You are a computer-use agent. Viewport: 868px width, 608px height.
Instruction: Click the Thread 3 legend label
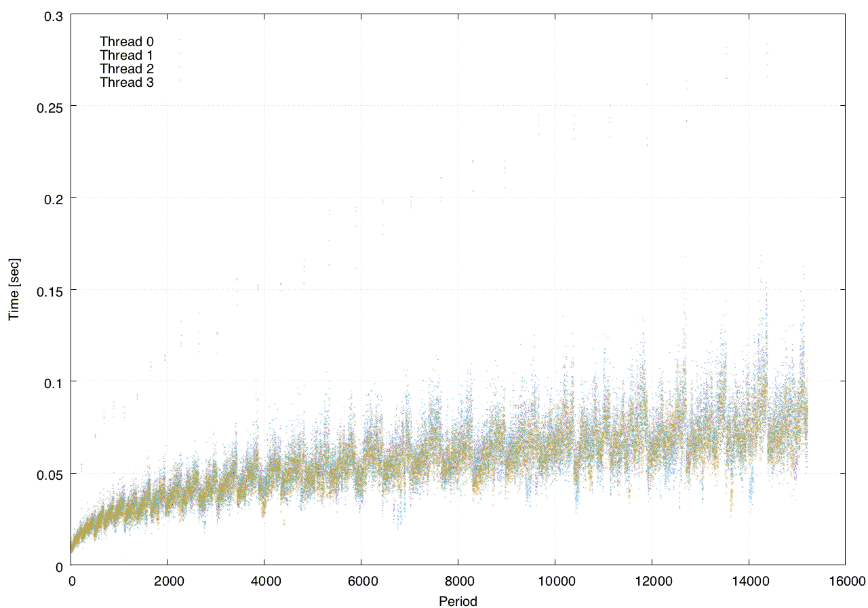127,82
